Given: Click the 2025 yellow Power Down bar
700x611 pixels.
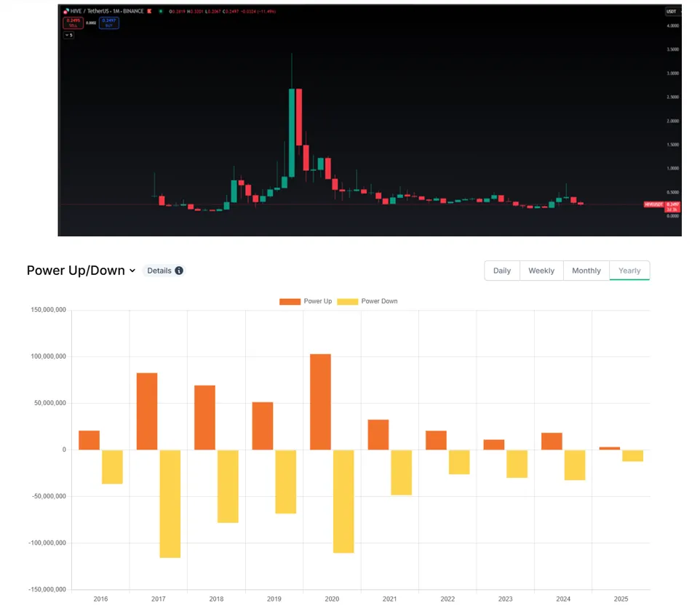Looking at the screenshot, I should coord(632,455).
